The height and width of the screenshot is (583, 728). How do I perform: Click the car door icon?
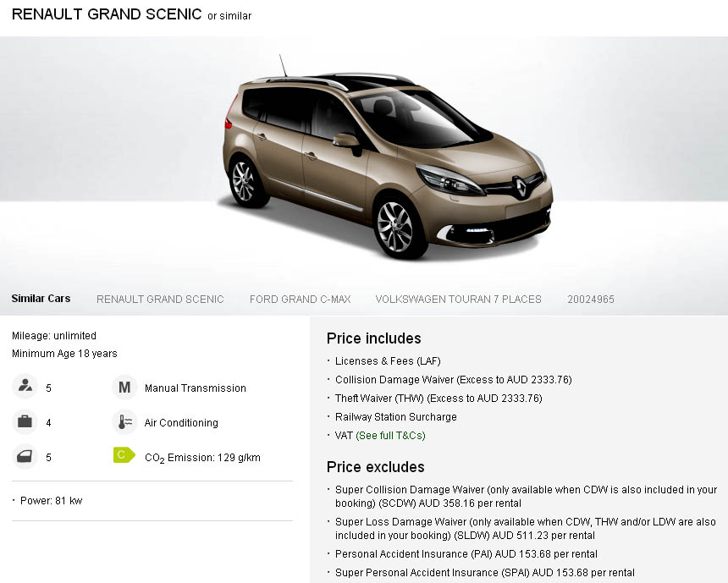pos(25,457)
